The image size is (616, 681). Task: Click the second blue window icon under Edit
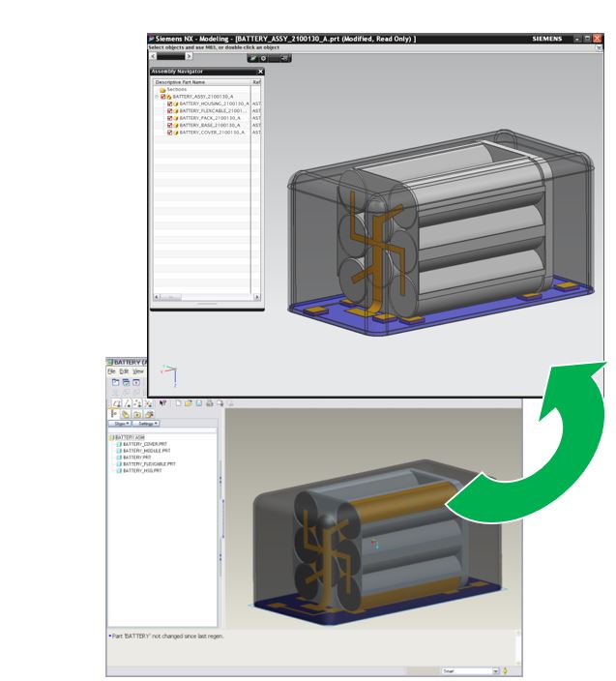[x=126, y=382]
